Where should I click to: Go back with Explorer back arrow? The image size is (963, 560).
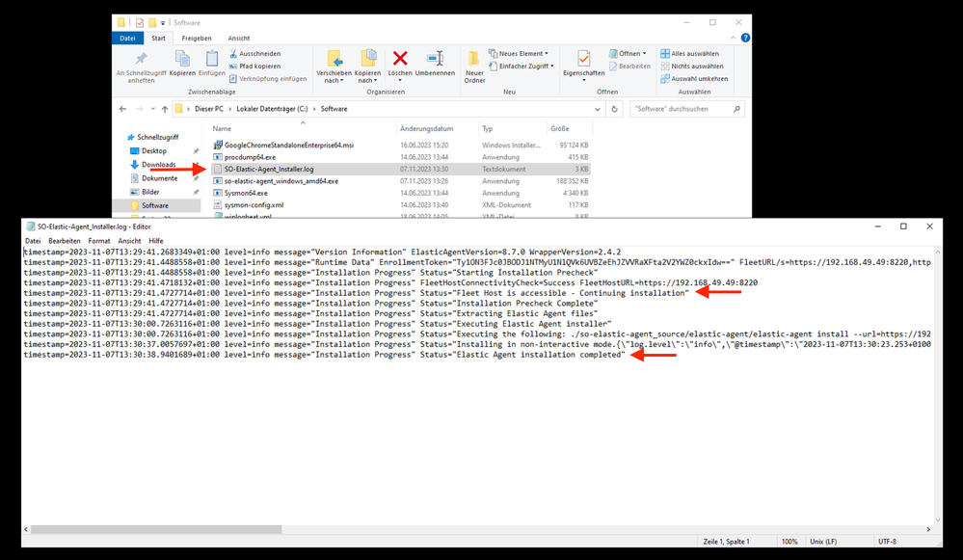(x=122, y=109)
